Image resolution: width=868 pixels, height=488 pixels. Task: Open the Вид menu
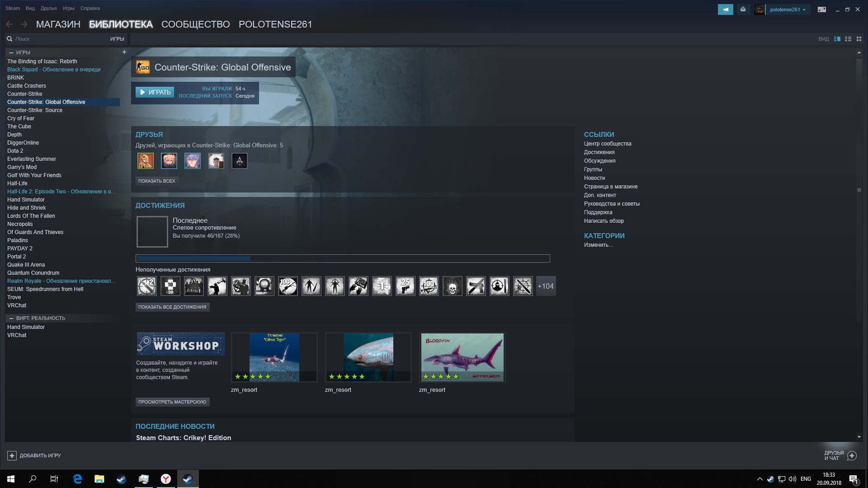tap(30, 8)
